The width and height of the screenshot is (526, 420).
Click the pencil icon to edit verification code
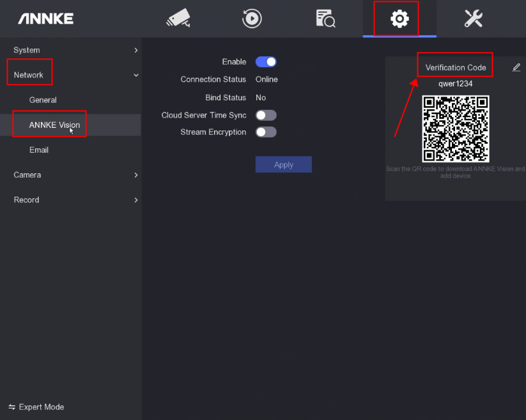[516, 66]
